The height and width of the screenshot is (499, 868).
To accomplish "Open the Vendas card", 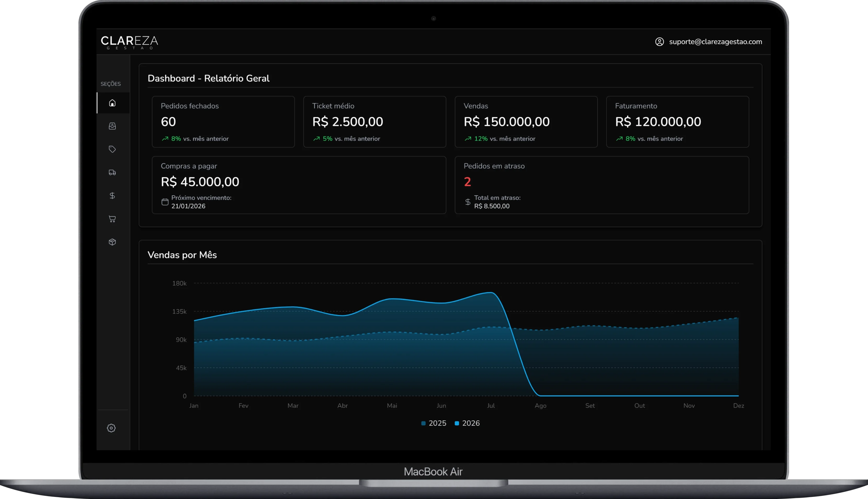I will click(526, 122).
